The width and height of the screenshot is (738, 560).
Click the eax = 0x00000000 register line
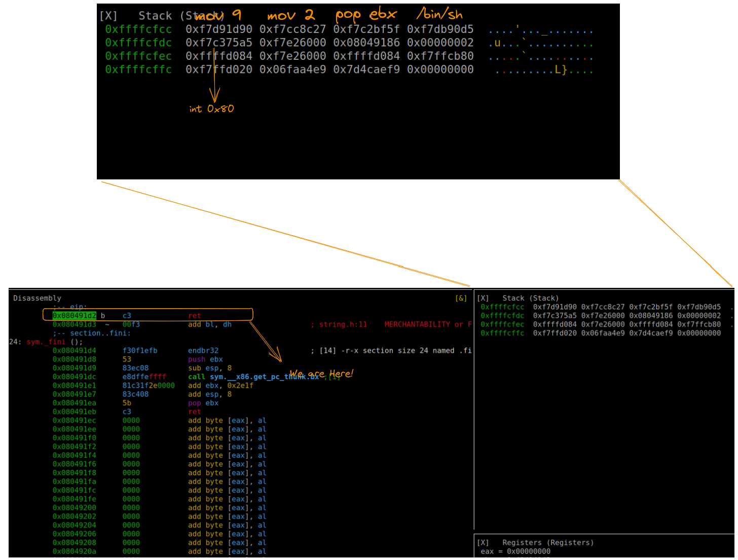[515, 551]
